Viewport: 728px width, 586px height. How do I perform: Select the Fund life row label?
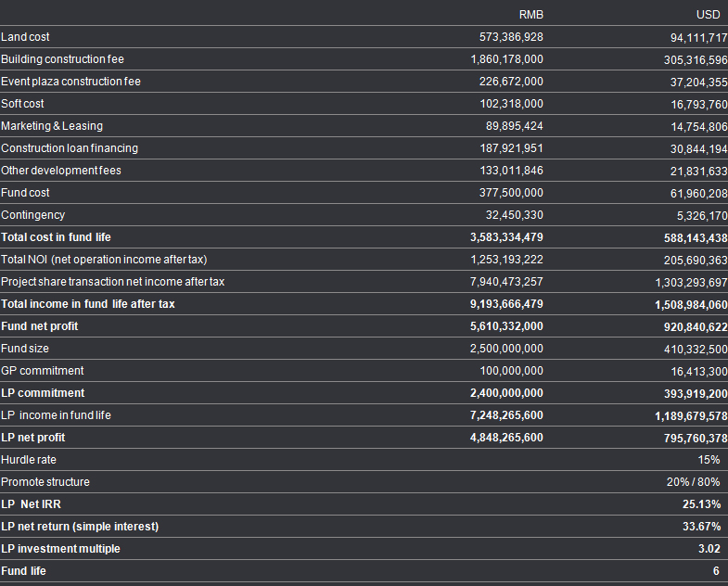[x=23, y=571]
